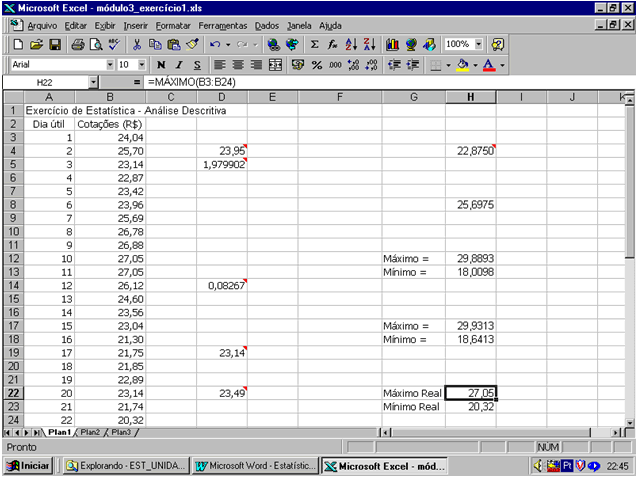Click the Percent Style icon
Screen dimensions: 638x477
[317, 65]
